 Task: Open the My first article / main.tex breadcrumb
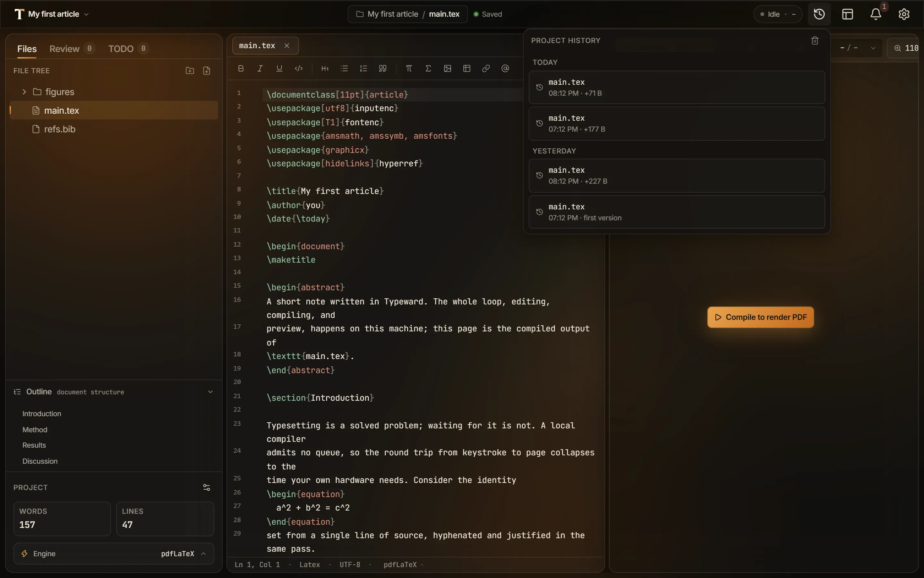(407, 14)
